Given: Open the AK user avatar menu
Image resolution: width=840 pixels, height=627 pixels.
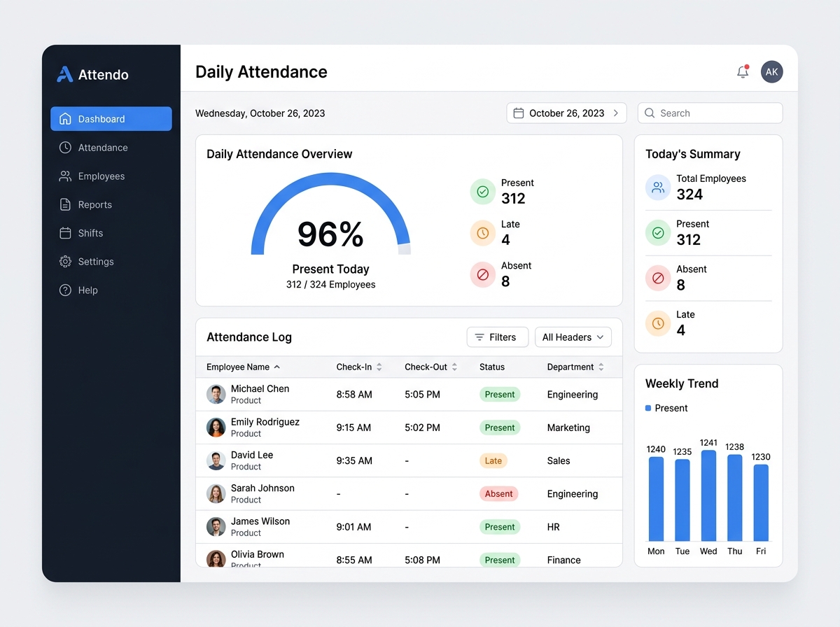Looking at the screenshot, I should [771, 71].
